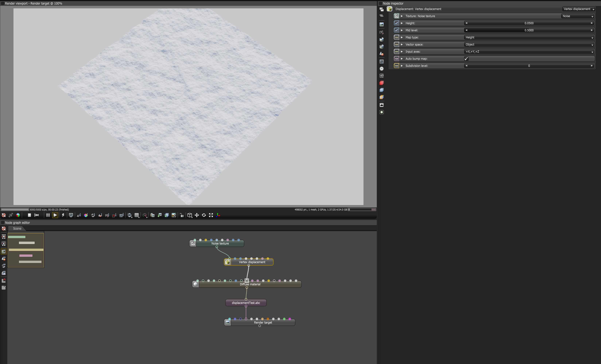
Task: Select the Noise texture node
Action: point(220,243)
